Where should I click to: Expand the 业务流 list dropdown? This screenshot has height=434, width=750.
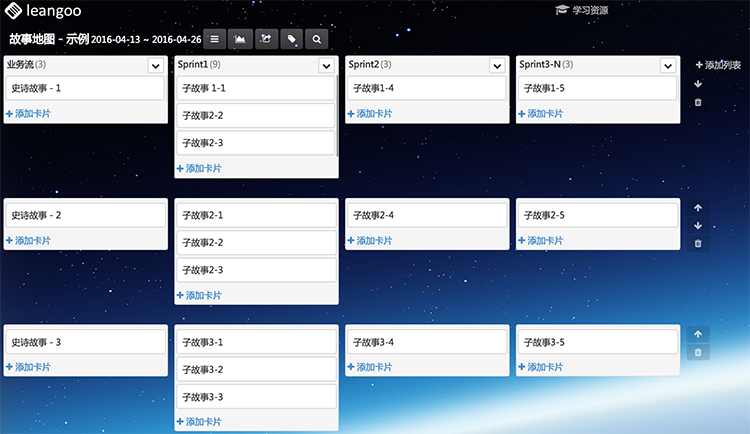tap(155, 65)
